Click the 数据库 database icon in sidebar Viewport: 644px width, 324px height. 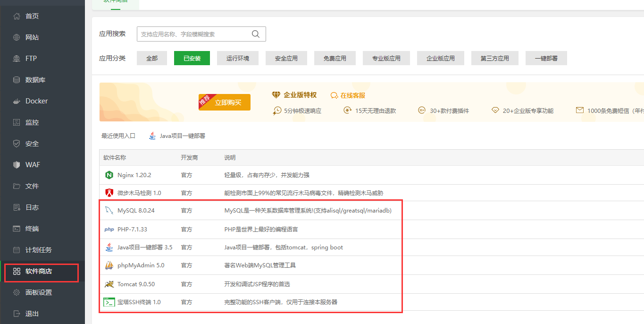point(17,80)
